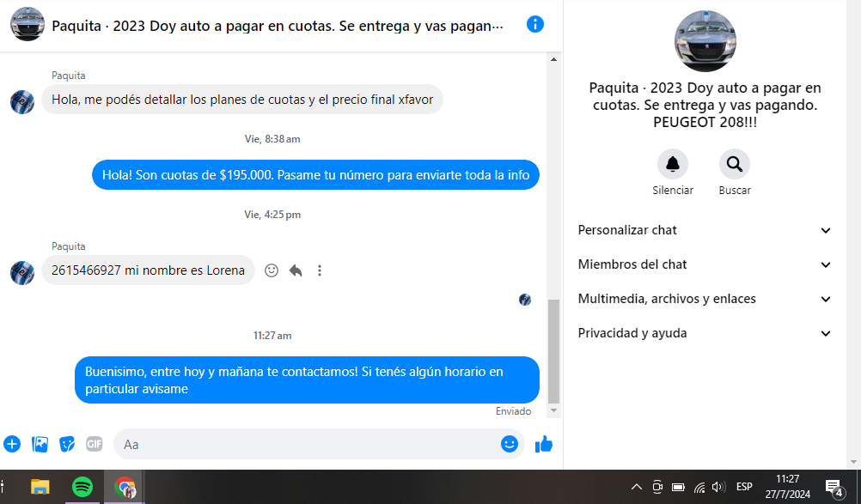
Task: Click the 'Buenisimo, entre hoy y mañana' message
Action: click(x=307, y=380)
